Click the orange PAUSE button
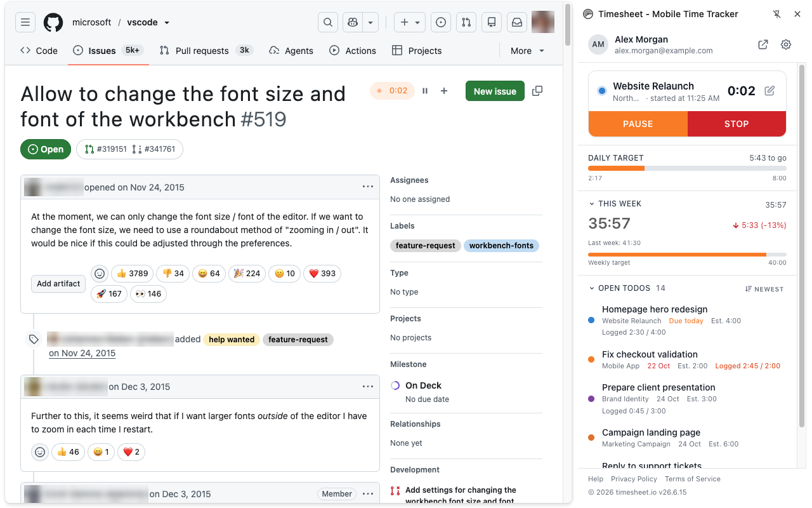Image resolution: width=812 pixels, height=508 pixels. click(638, 124)
